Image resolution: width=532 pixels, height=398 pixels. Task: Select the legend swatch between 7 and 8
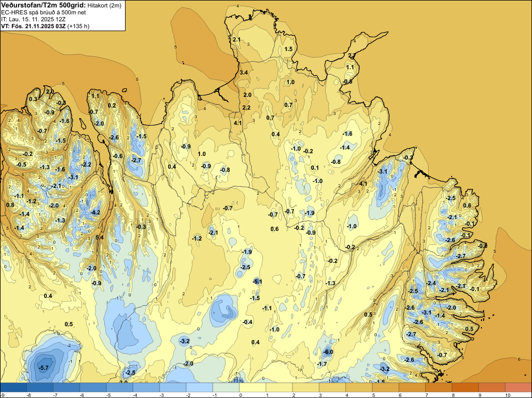coord(439,387)
